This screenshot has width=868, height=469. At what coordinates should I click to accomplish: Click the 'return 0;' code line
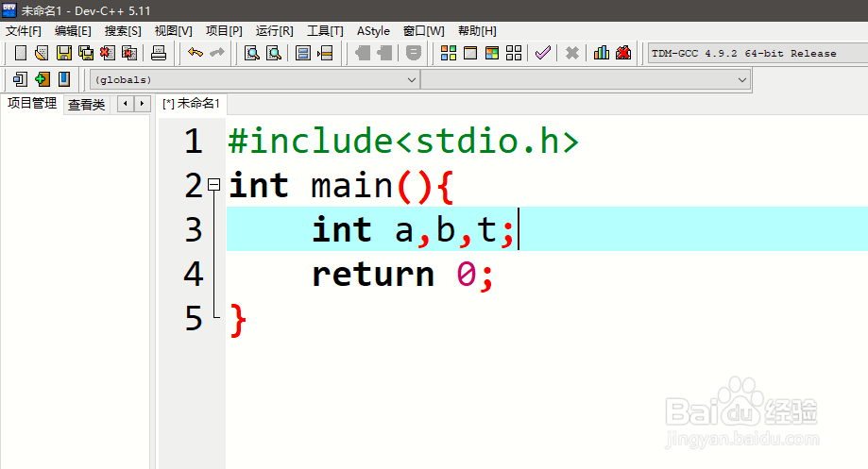402,275
